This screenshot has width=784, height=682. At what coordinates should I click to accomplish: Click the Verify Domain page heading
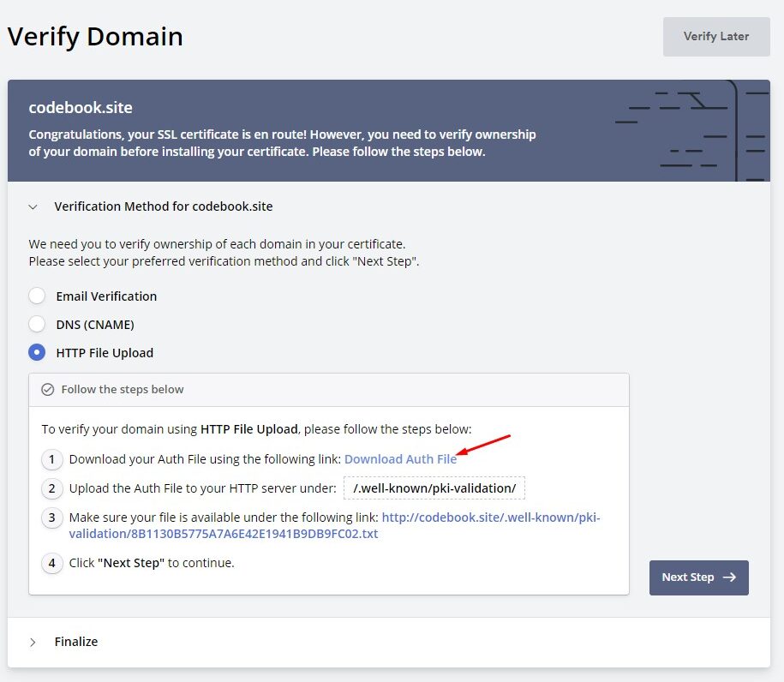pos(95,37)
